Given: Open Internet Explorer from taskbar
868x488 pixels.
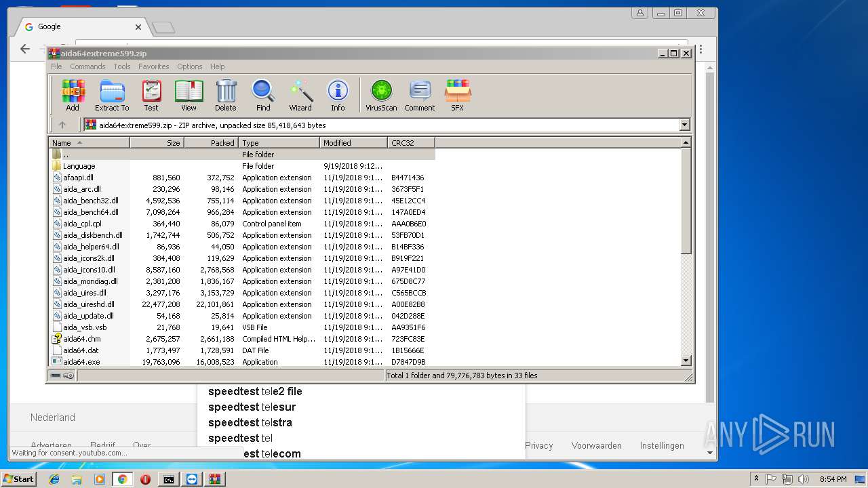Looking at the screenshot, I should 54,479.
